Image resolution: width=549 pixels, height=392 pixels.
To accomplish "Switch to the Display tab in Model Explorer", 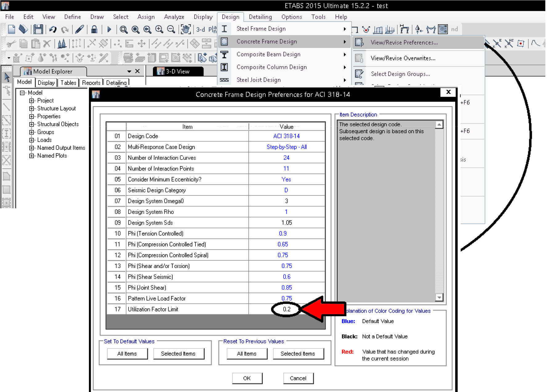I will point(46,83).
